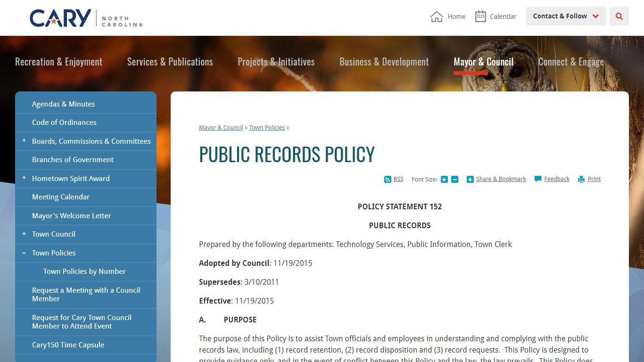644x362 pixels.
Task: Open Branches of Government sidebar item
Action: pyautogui.click(x=86, y=160)
